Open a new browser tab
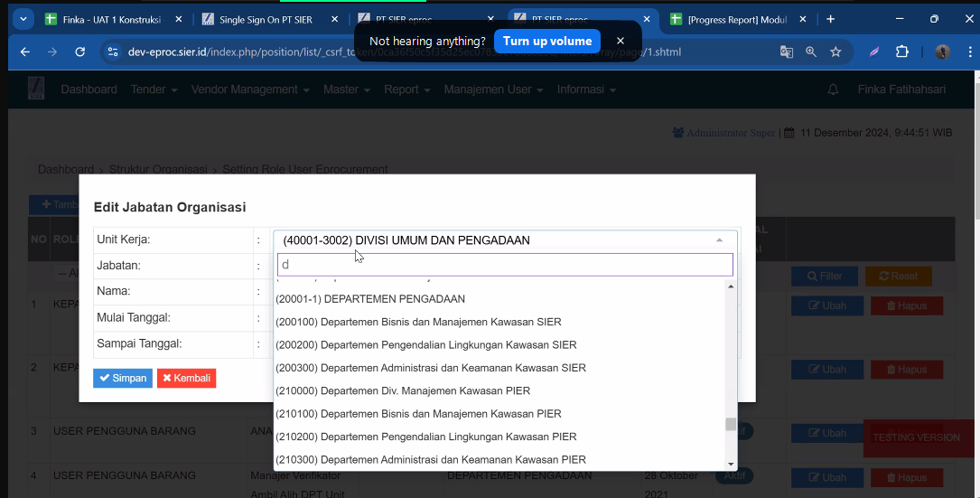This screenshot has width=980, height=498. (830, 19)
